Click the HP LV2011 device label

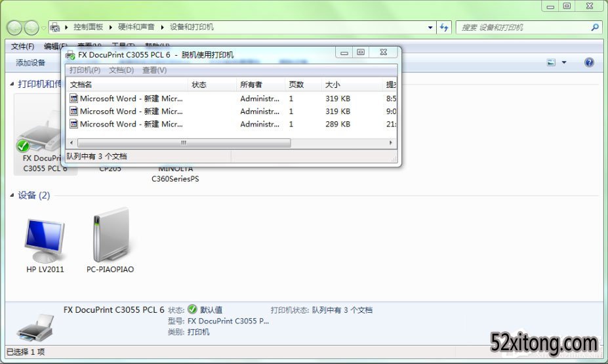[x=45, y=270]
